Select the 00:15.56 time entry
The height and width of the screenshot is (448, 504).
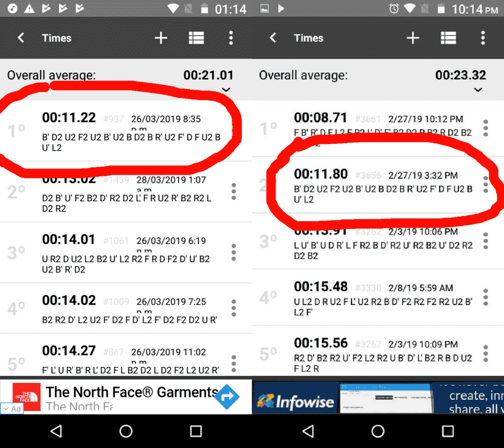(378, 351)
